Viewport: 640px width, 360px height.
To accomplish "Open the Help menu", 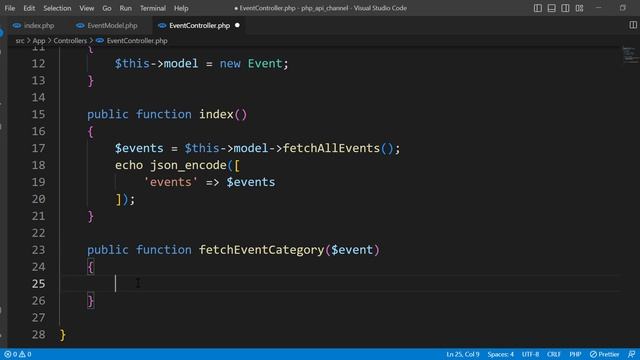I will click(181, 8).
